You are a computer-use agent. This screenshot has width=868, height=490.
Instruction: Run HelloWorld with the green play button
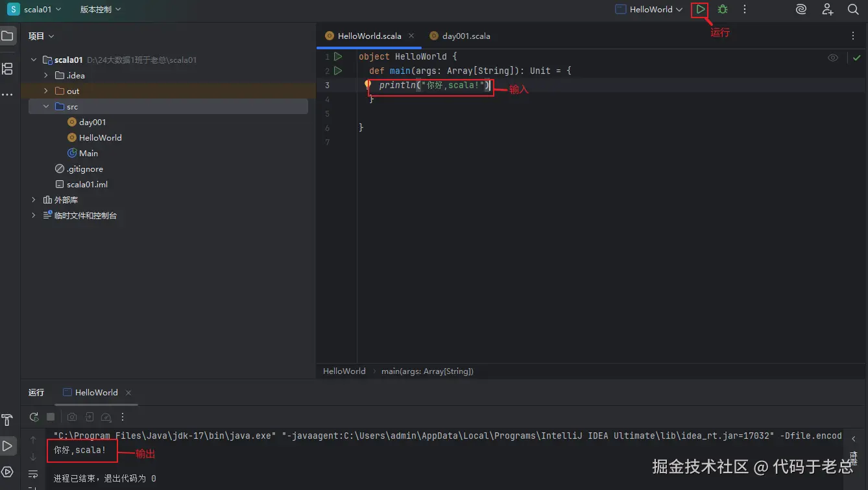point(701,10)
